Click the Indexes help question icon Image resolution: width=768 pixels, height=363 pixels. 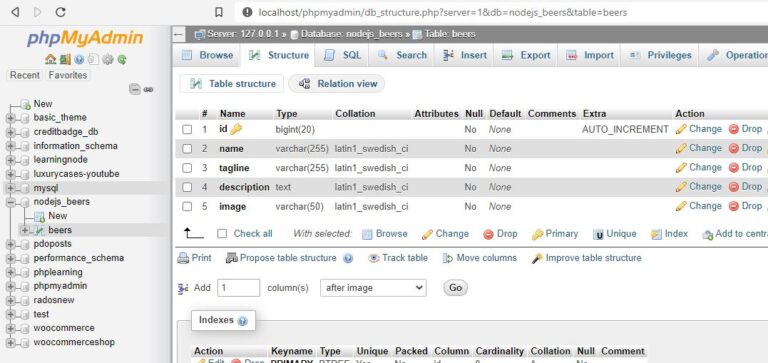click(x=242, y=321)
